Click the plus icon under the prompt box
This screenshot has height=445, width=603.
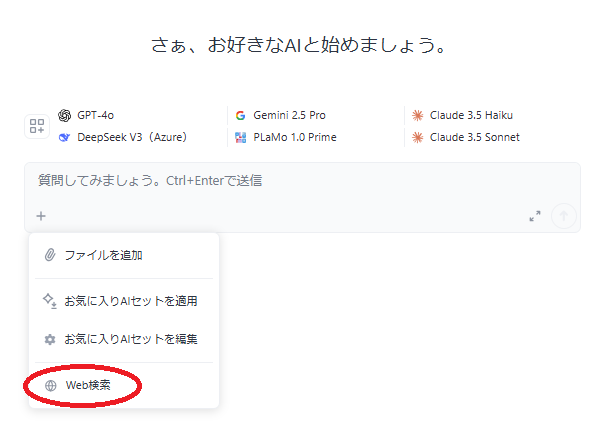tap(41, 216)
